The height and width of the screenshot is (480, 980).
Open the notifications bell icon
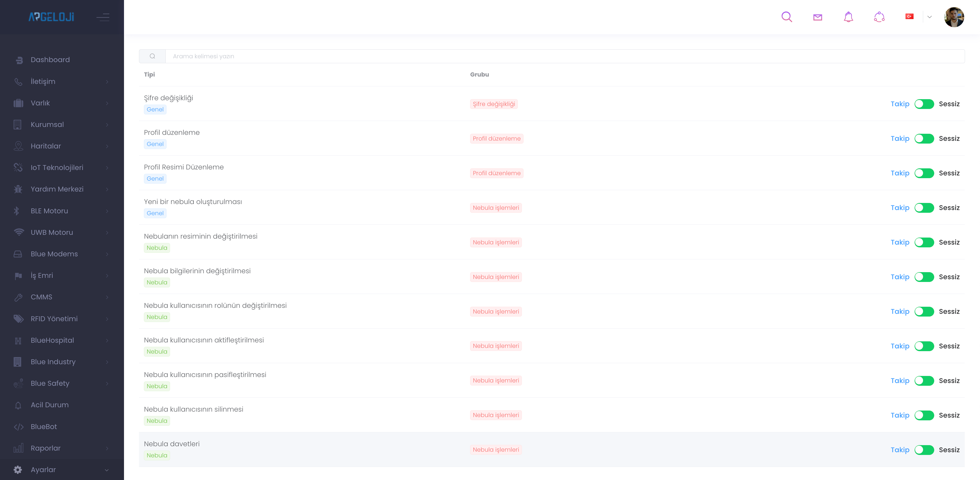[848, 17]
